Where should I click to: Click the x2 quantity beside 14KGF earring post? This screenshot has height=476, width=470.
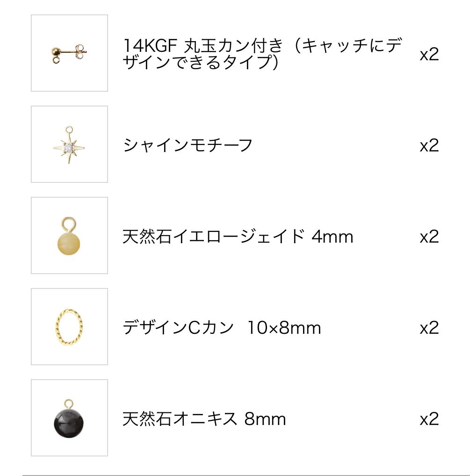(429, 54)
